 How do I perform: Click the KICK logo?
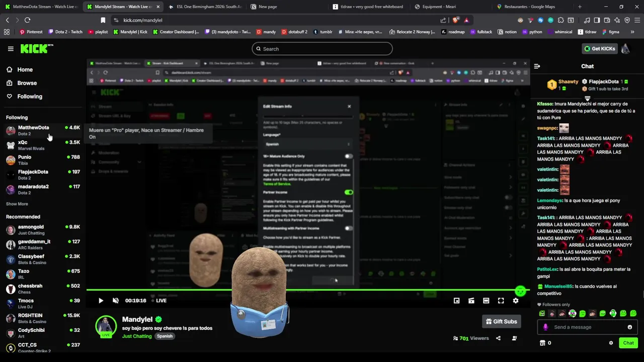[x=36, y=49]
